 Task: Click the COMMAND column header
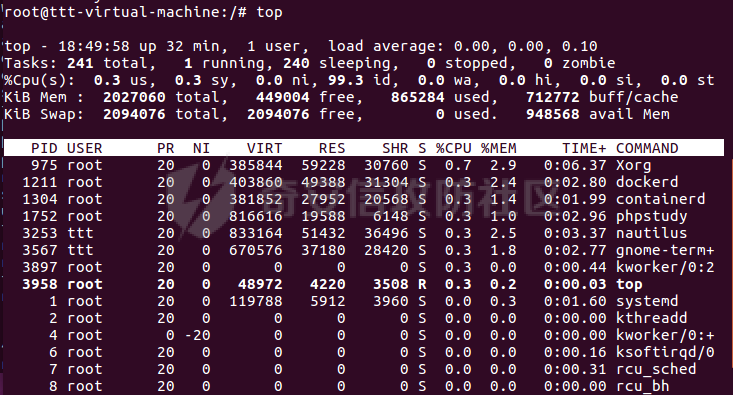(x=647, y=148)
